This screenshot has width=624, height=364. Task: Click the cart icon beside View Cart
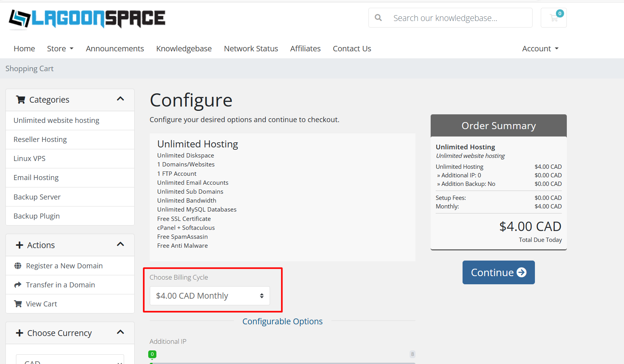[x=18, y=304]
